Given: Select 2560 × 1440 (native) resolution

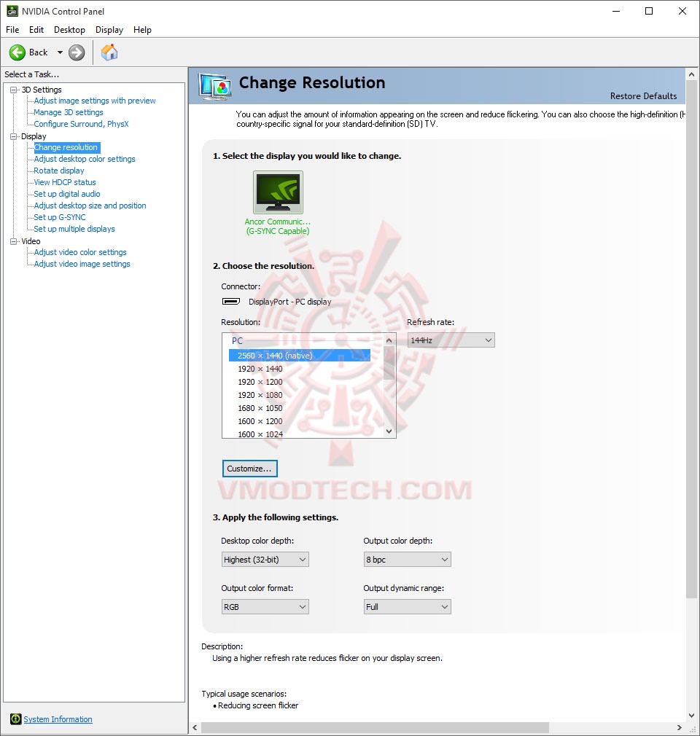Looking at the screenshot, I should [x=299, y=356].
